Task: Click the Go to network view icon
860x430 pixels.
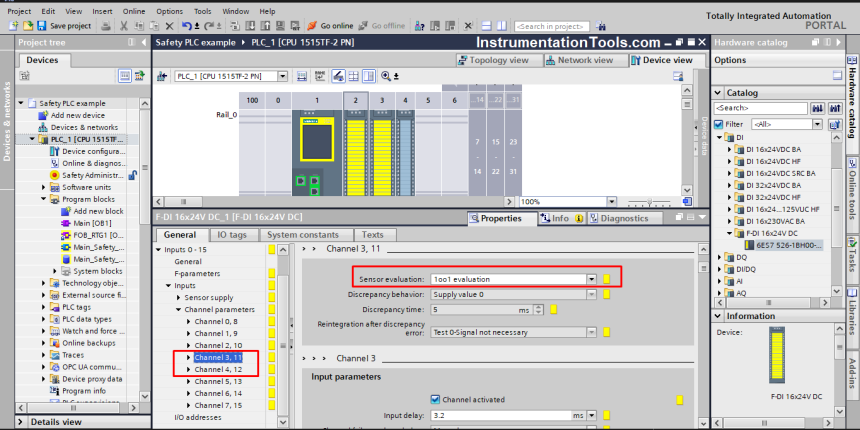Action: point(162,76)
